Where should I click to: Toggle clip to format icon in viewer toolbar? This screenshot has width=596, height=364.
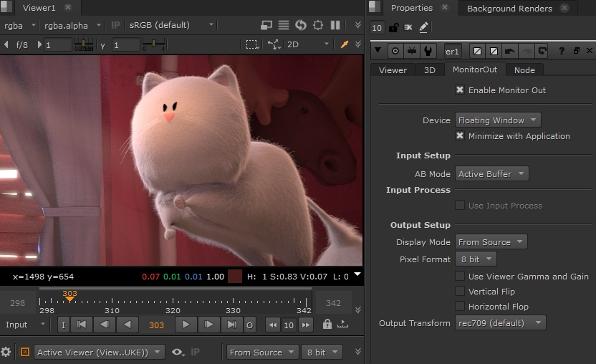[266, 25]
